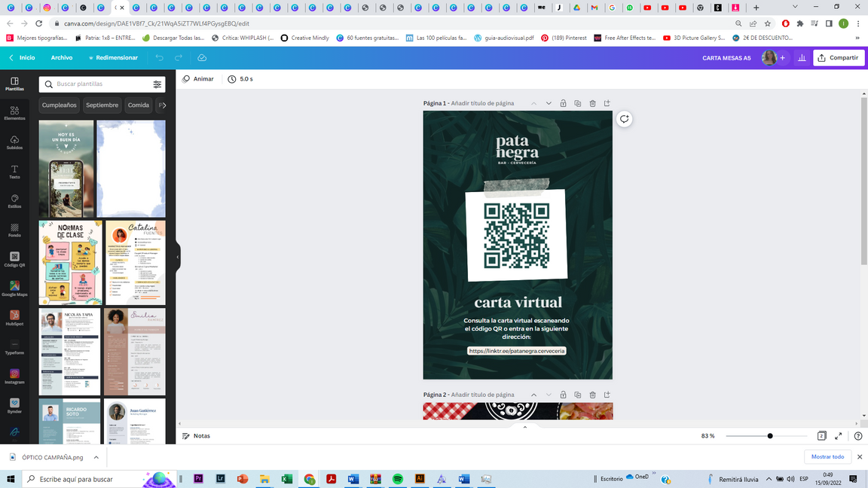The image size is (868, 488).
Task: Click the Compartir button
Action: (838, 57)
